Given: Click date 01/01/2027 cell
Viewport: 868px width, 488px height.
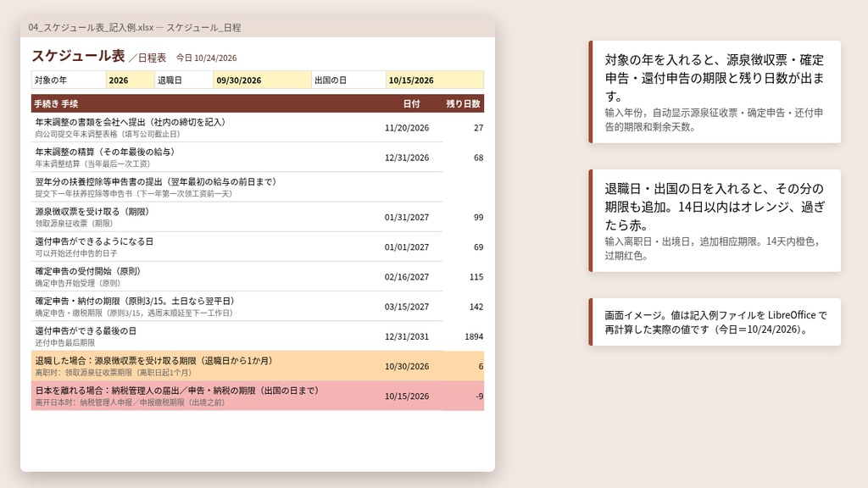Looking at the screenshot, I should (x=407, y=247).
